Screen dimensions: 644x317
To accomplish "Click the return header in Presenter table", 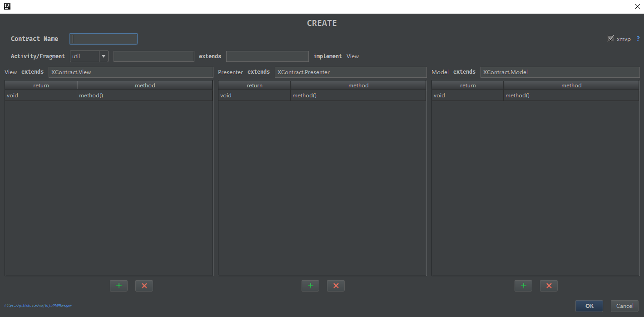I will [x=255, y=85].
